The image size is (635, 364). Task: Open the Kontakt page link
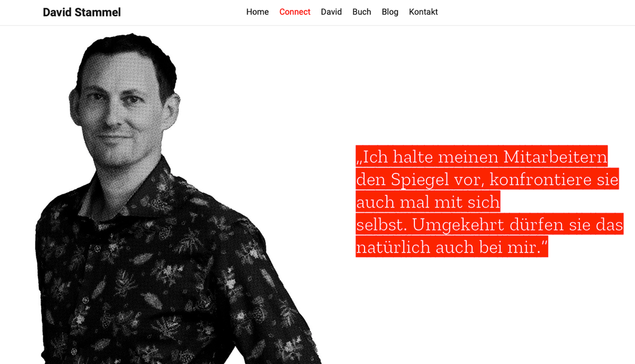coord(423,12)
